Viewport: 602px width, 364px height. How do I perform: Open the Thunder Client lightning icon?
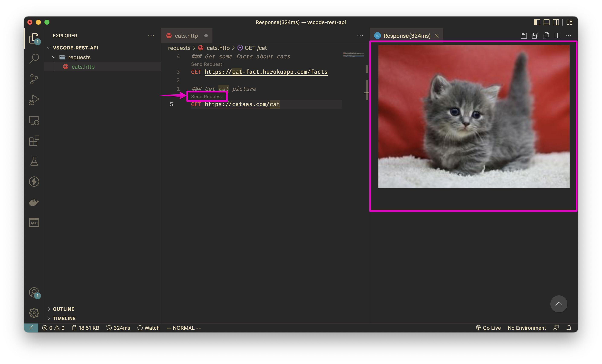(x=34, y=182)
